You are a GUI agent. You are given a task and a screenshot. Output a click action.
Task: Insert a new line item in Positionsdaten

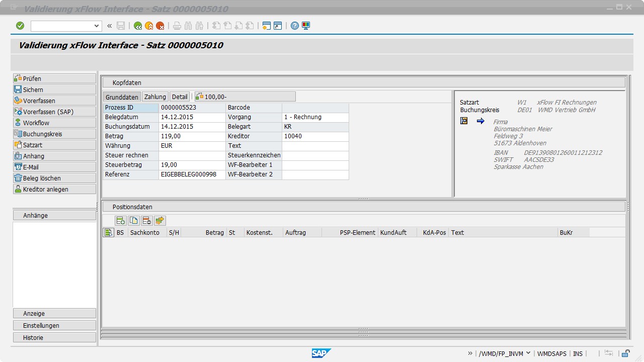[x=120, y=220]
